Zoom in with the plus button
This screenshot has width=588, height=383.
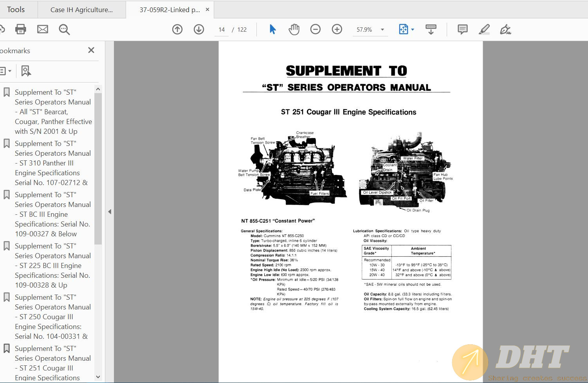point(337,29)
